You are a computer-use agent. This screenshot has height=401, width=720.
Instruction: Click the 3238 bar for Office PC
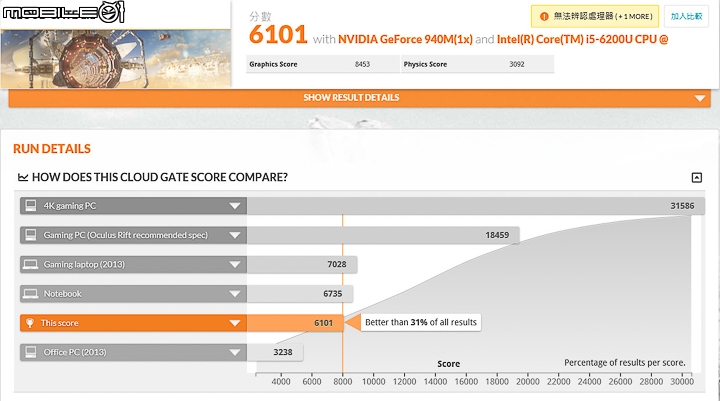(x=275, y=353)
